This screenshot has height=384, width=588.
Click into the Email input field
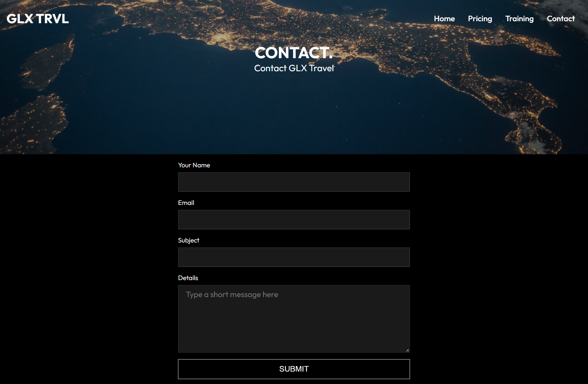point(294,220)
